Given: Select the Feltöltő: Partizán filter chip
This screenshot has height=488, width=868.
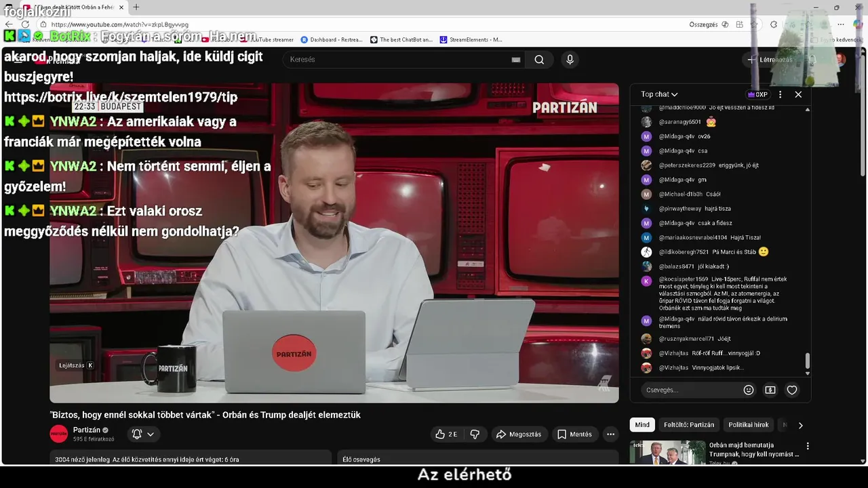Looking at the screenshot, I should click(x=689, y=425).
